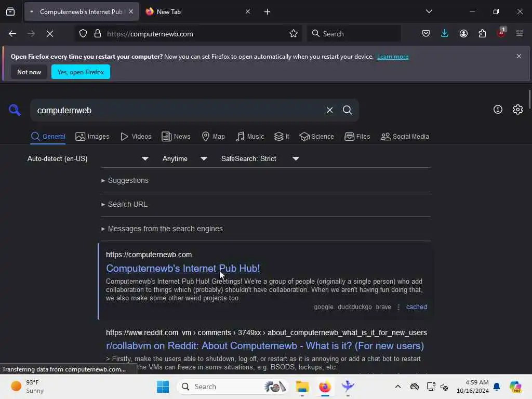This screenshot has height=399, width=532.
Task: Show site security padlock info
Action: pyautogui.click(x=98, y=34)
